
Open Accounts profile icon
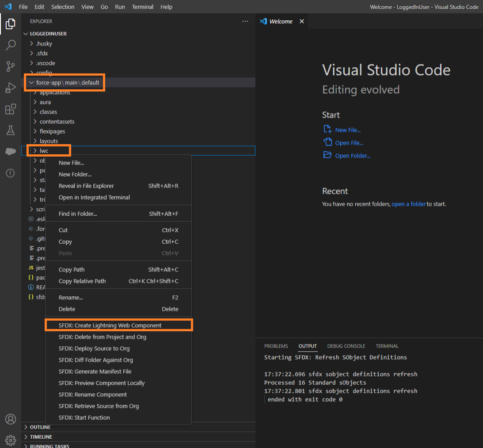(x=11, y=419)
